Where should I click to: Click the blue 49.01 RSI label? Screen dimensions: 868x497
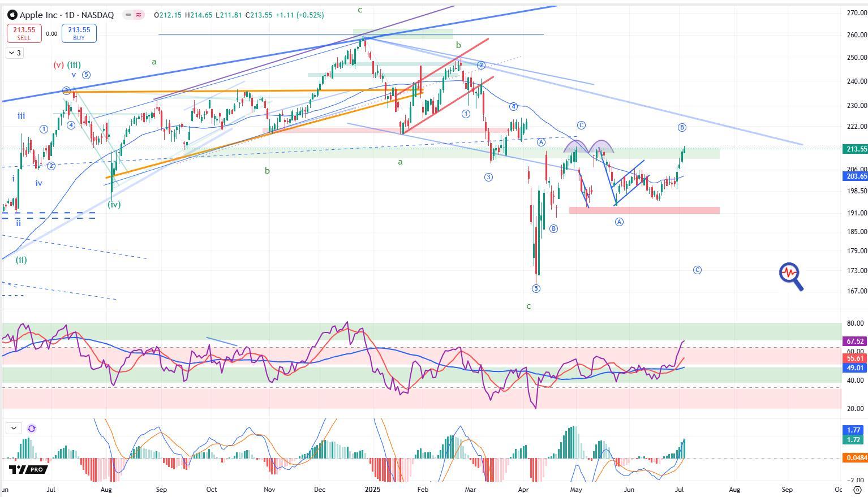pos(855,368)
